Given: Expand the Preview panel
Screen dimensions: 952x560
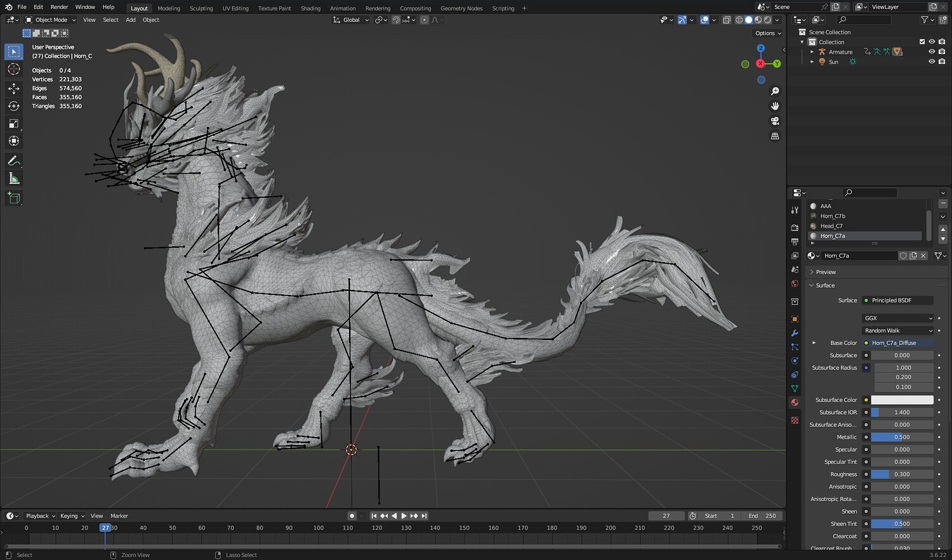Looking at the screenshot, I should pyautogui.click(x=826, y=272).
